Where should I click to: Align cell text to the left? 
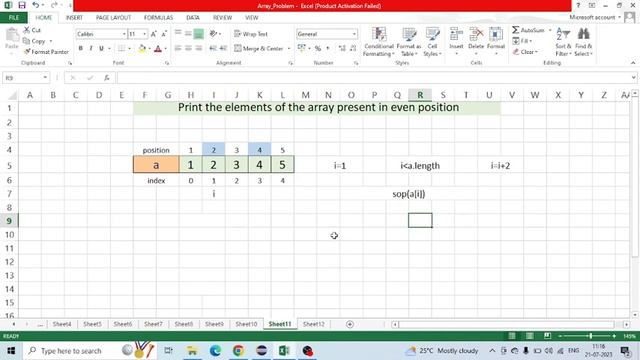[x=178, y=49]
